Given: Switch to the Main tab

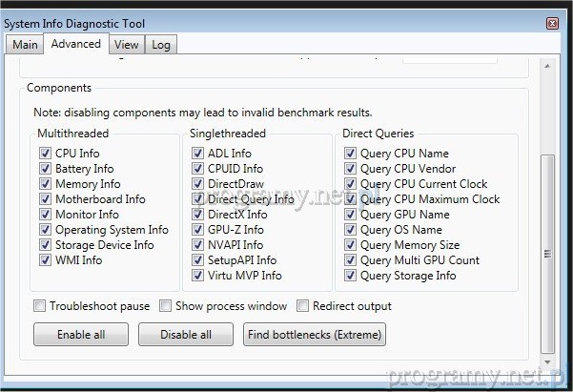Looking at the screenshot, I should tap(25, 45).
